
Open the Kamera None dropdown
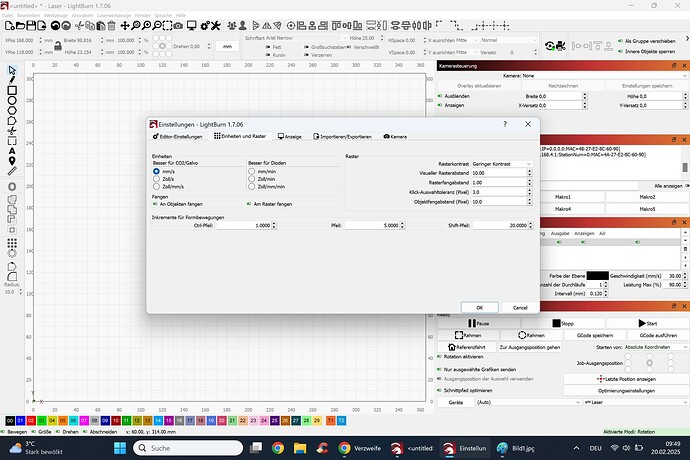pos(604,76)
